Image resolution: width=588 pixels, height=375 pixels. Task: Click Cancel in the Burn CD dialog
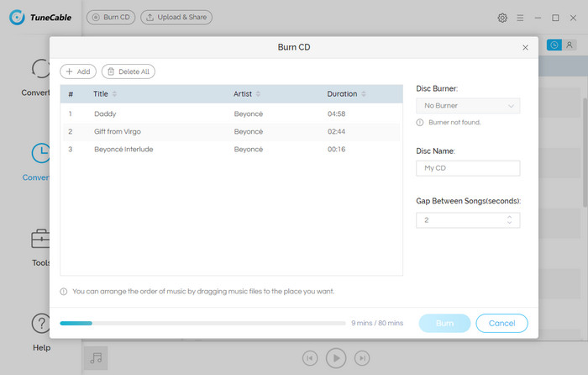(x=501, y=323)
